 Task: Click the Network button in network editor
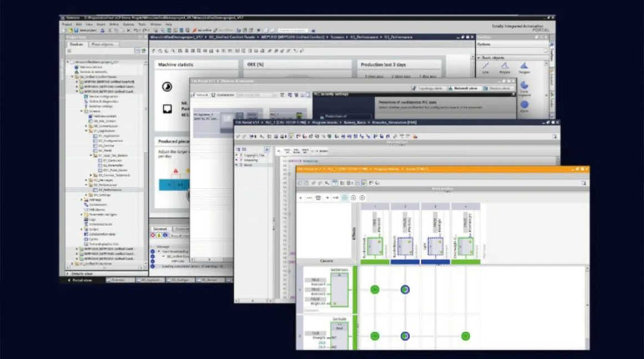coord(200,95)
